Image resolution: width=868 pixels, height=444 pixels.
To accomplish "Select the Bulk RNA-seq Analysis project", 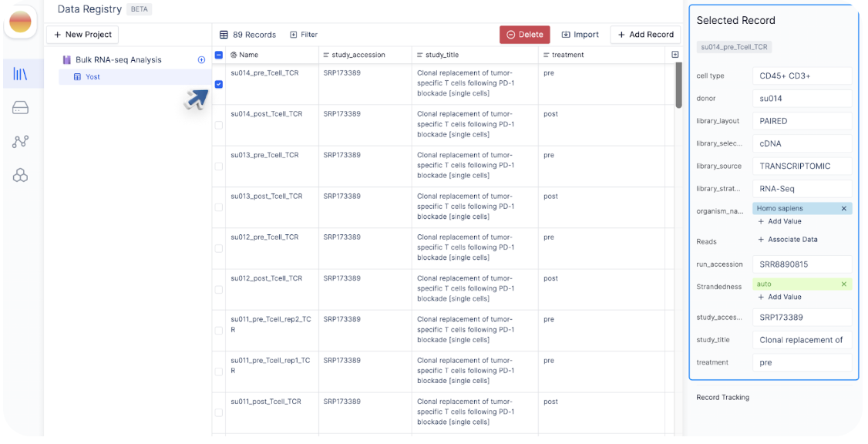I will pyautogui.click(x=119, y=60).
